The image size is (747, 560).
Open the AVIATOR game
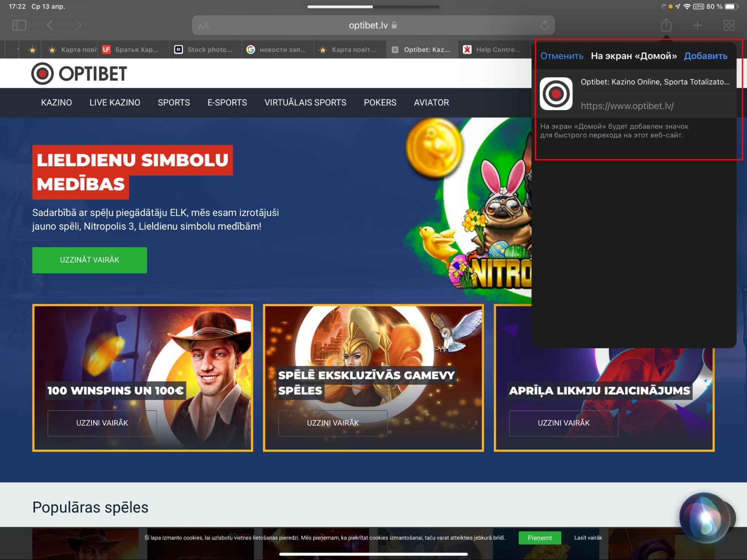(x=431, y=102)
